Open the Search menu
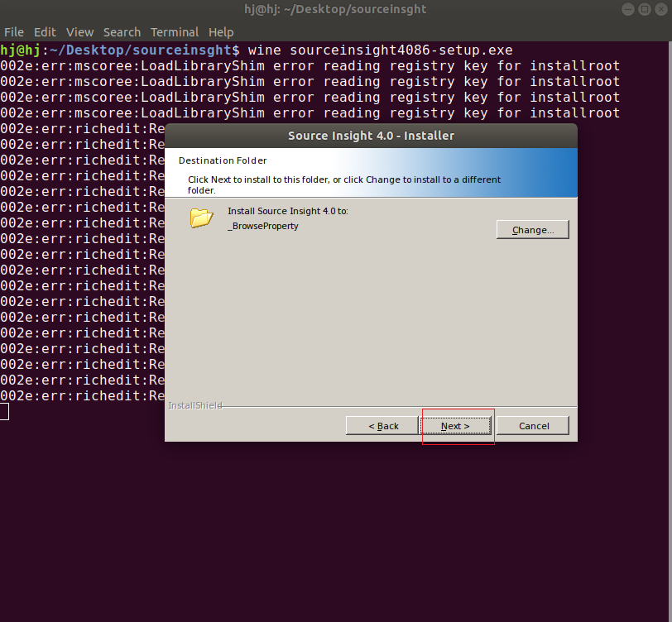This screenshot has height=622, width=672. pyautogui.click(x=122, y=32)
